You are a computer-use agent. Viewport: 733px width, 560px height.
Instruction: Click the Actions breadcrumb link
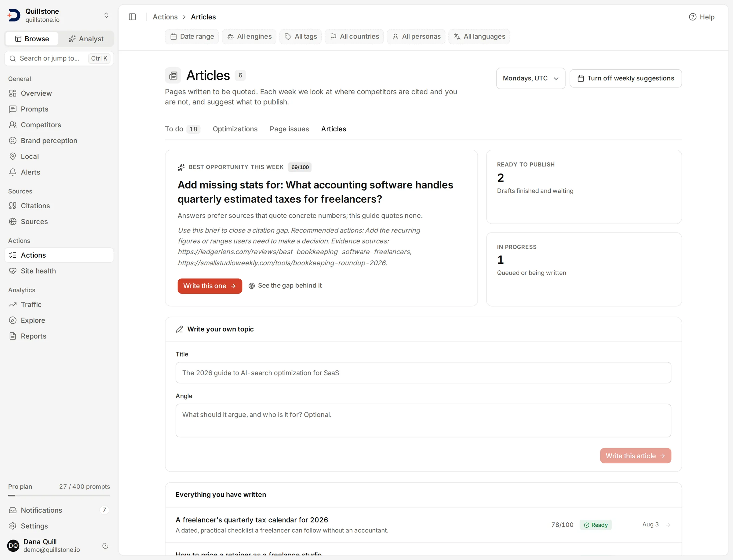[x=165, y=17]
